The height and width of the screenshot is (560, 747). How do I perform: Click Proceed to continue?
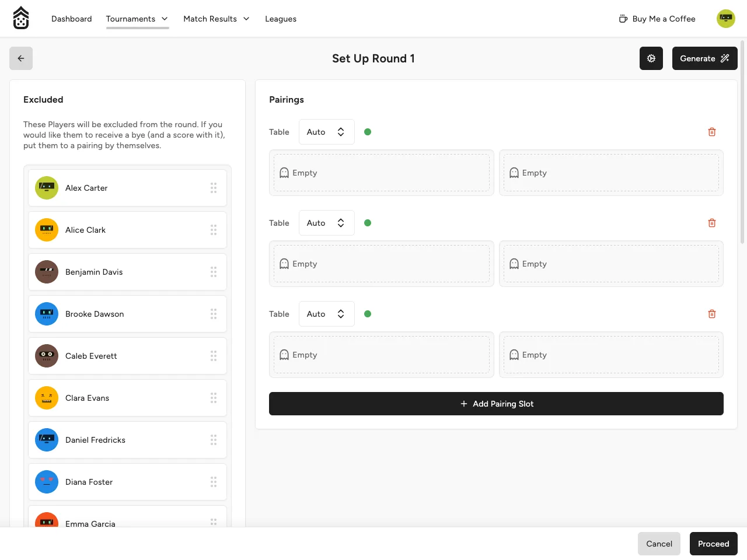pos(714,544)
